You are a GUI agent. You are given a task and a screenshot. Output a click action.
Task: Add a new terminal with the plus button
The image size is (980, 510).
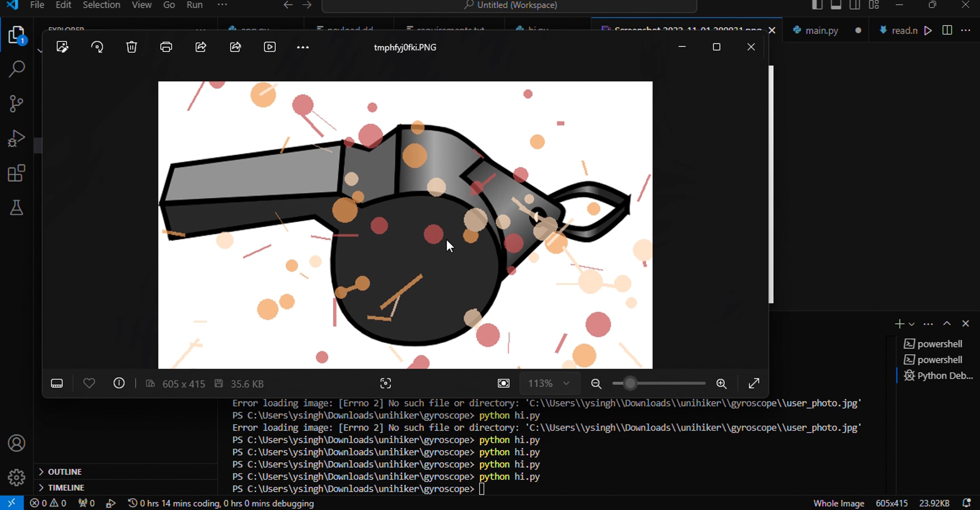(x=899, y=324)
